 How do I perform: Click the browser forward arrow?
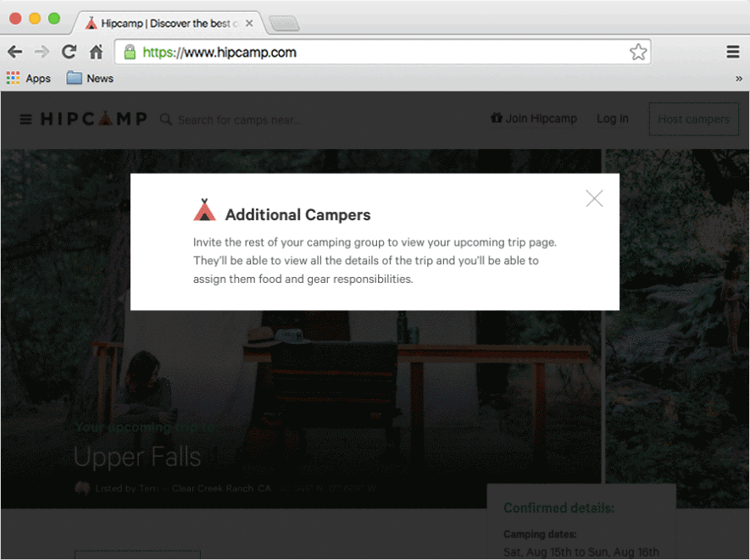click(42, 52)
